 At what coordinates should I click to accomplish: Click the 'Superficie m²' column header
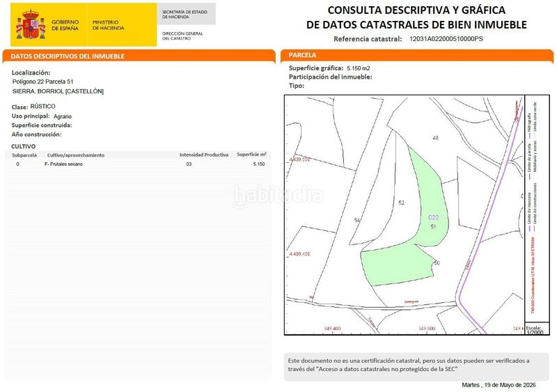[251, 155]
